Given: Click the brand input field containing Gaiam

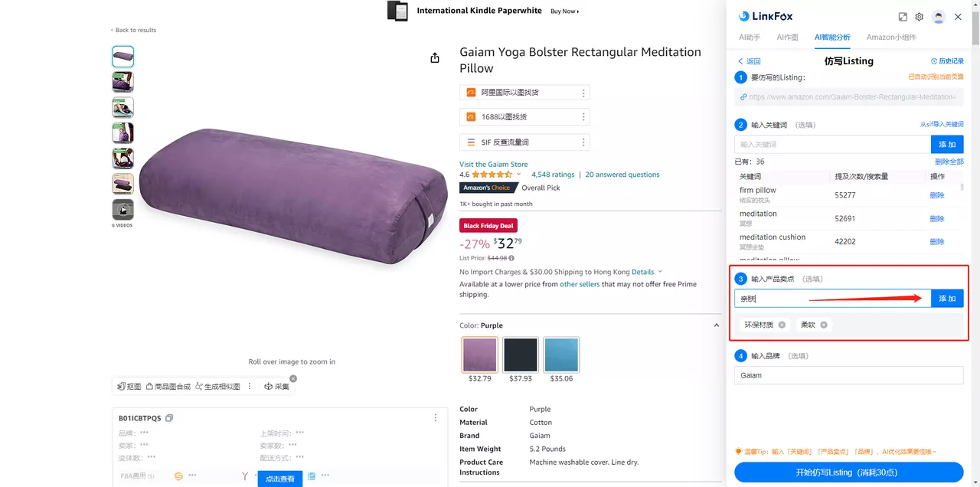Looking at the screenshot, I should pos(848,375).
